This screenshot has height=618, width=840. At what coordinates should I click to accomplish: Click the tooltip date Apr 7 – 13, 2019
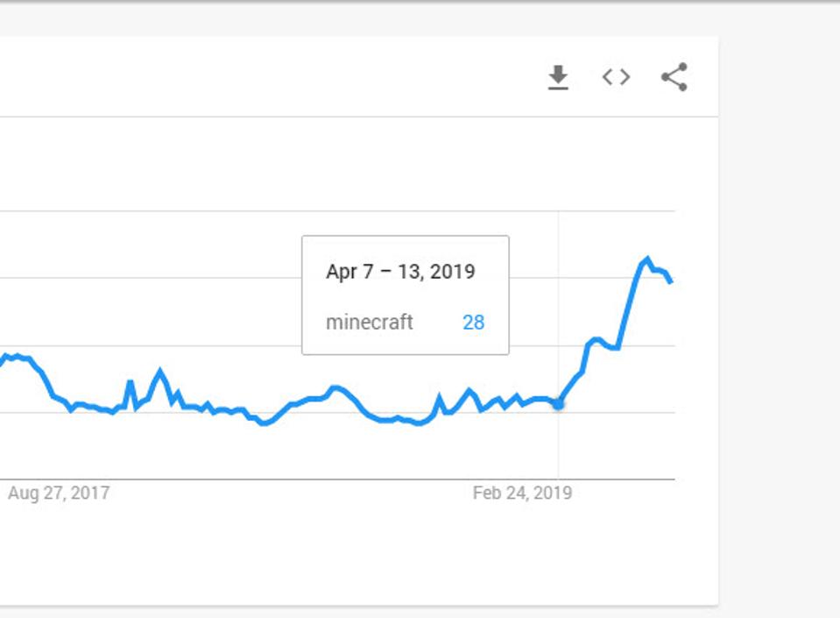pos(400,272)
